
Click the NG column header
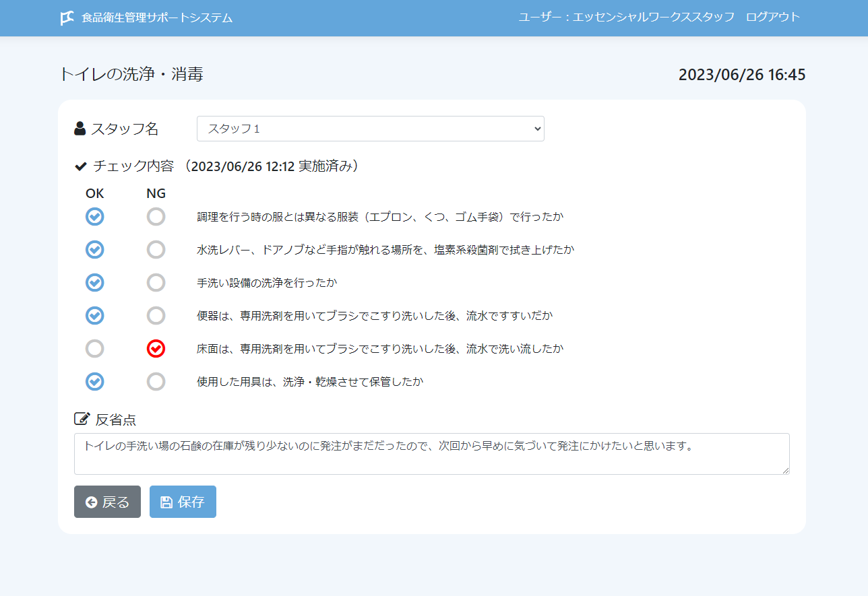point(156,194)
